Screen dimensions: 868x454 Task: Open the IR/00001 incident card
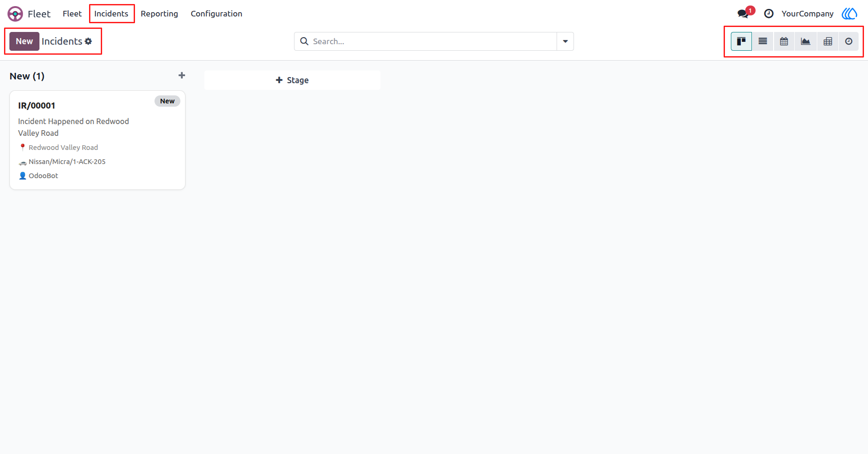pyautogui.click(x=97, y=140)
